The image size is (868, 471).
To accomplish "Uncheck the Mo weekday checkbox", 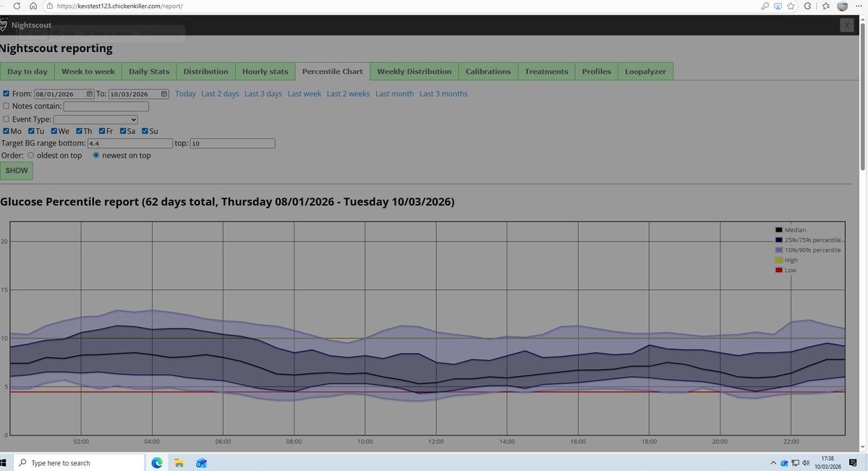I will coord(7,131).
